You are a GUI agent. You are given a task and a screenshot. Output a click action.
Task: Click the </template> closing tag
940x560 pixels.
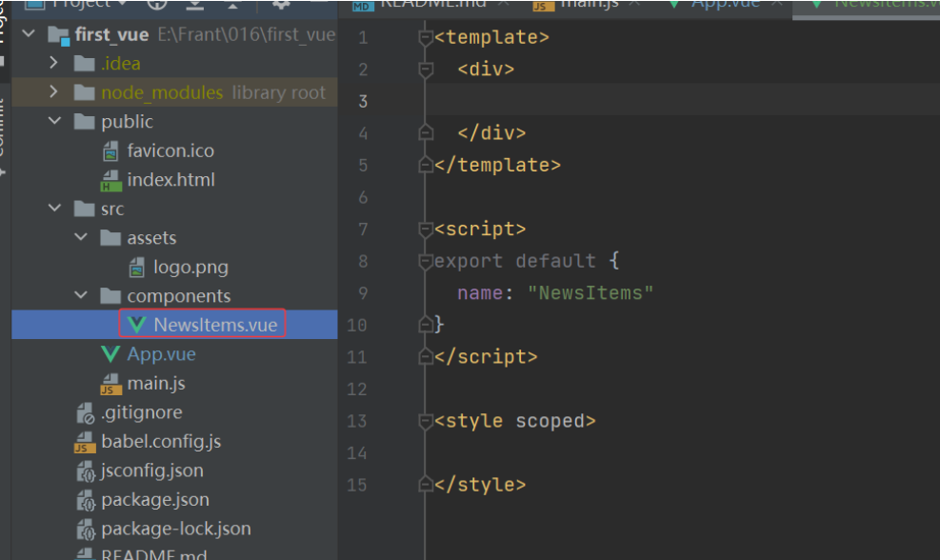497,165
